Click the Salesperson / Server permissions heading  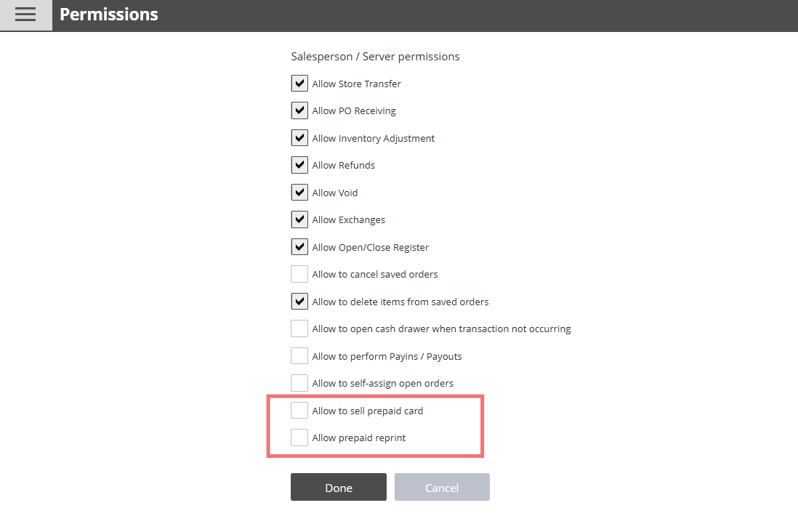click(375, 57)
